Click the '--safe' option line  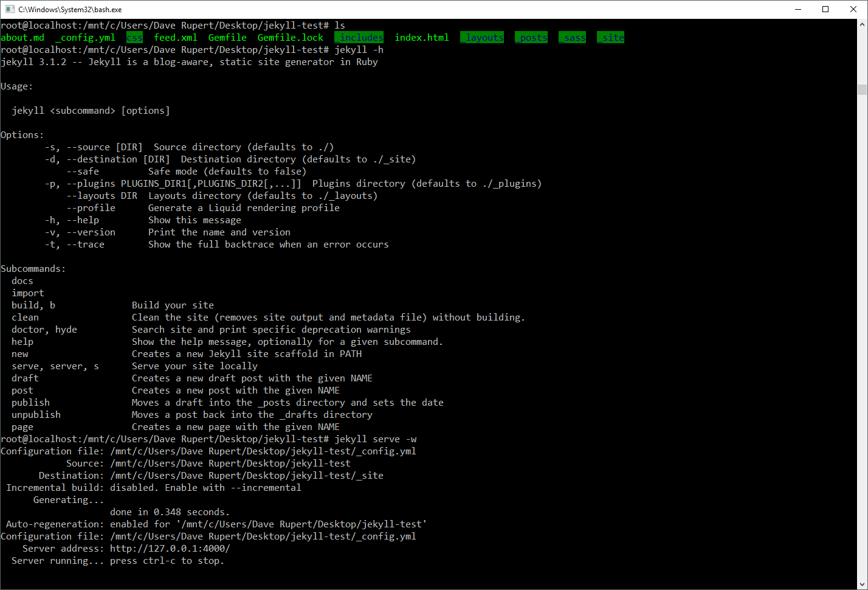pyautogui.click(x=187, y=172)
